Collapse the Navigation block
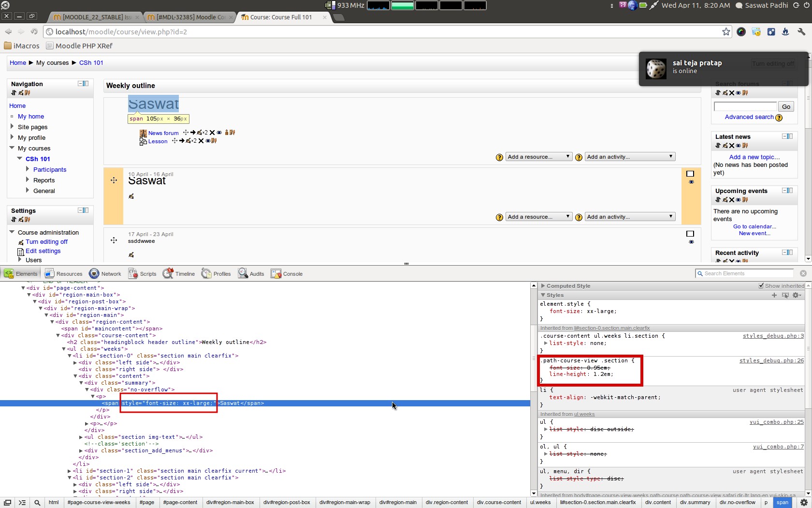This screenshot has width=812, height=508. tap(80, 83)
